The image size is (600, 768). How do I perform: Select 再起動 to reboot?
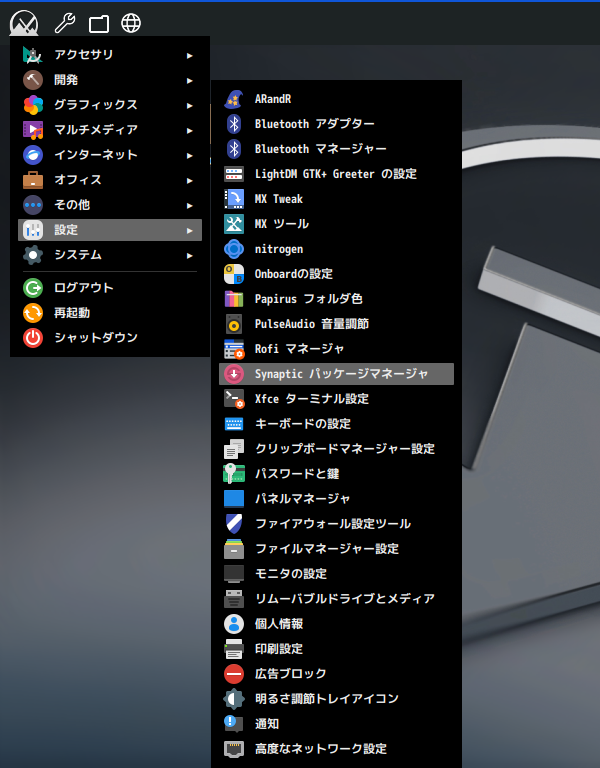tap(110, 312)
